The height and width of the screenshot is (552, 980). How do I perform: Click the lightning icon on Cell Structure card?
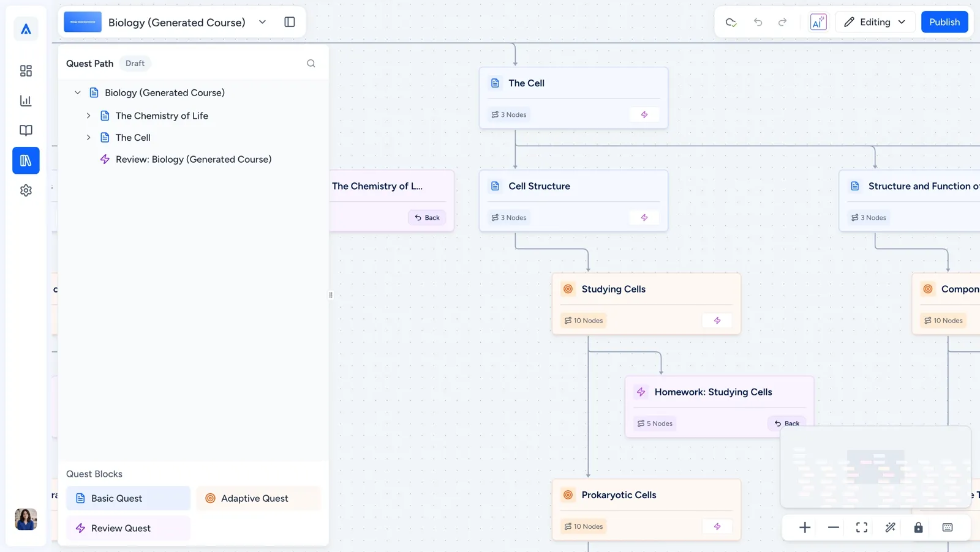[x=644, y=217]
